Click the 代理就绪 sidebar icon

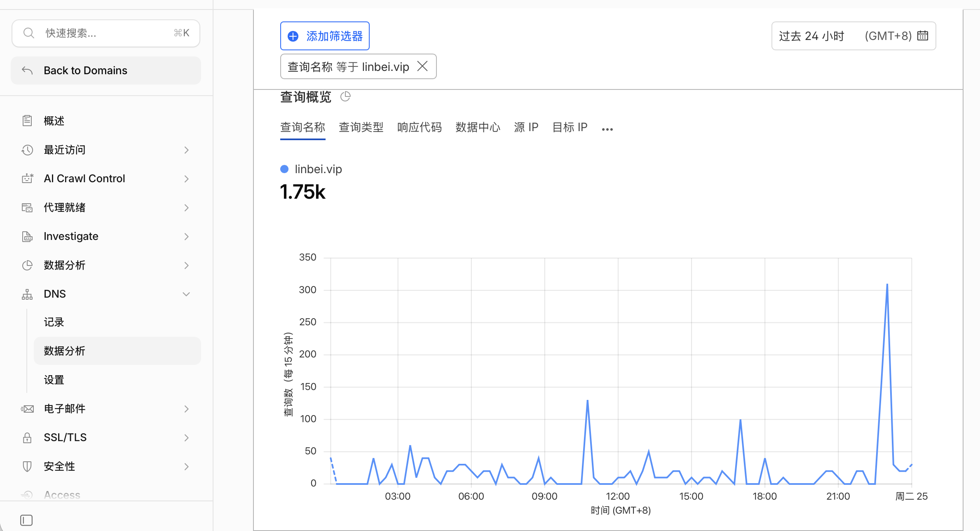tap(27, 207)
